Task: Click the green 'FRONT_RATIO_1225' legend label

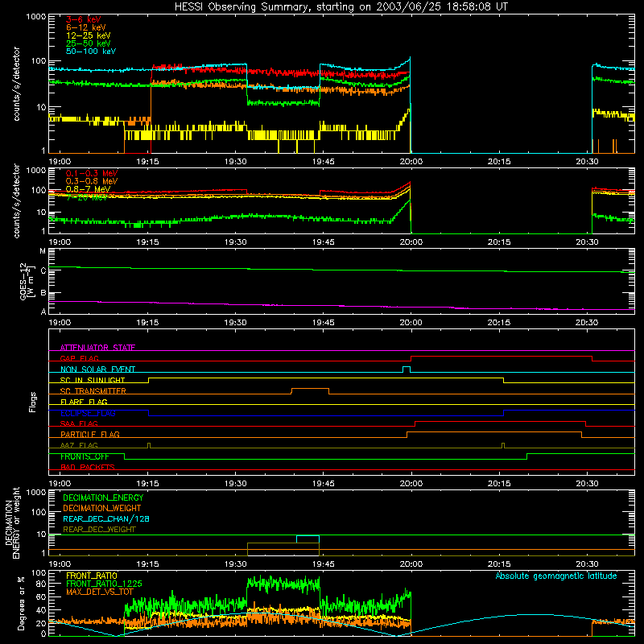Action: pos(104,584)
